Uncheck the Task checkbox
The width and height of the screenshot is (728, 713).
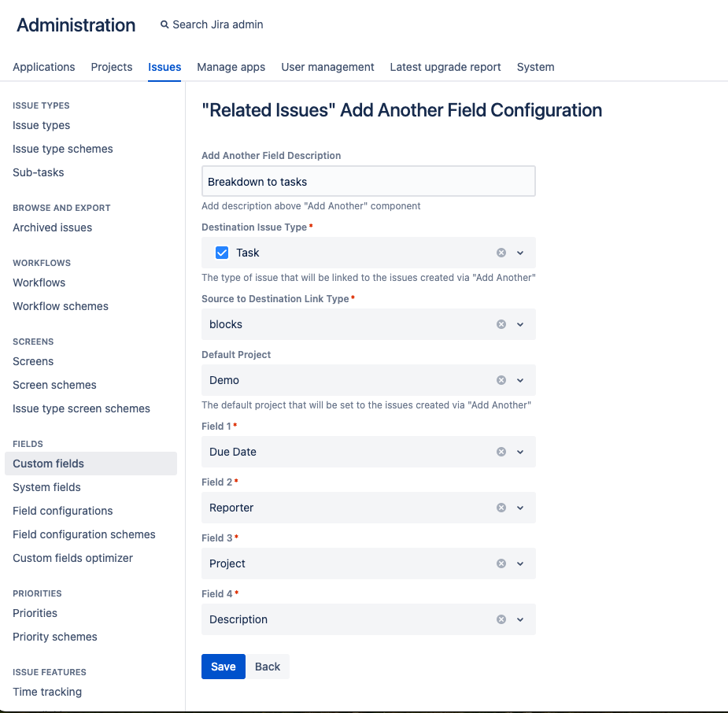pos(222,253)
